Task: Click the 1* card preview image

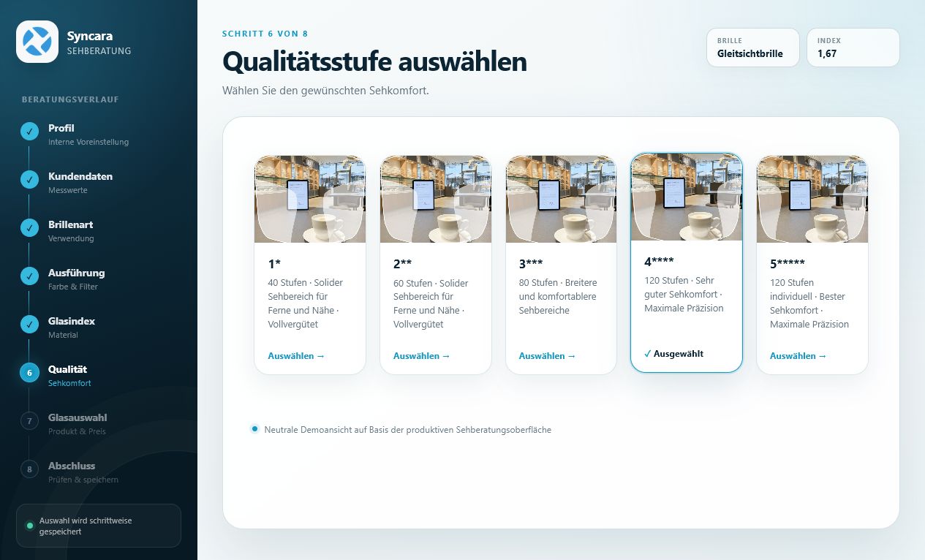Action: point(310,199)
